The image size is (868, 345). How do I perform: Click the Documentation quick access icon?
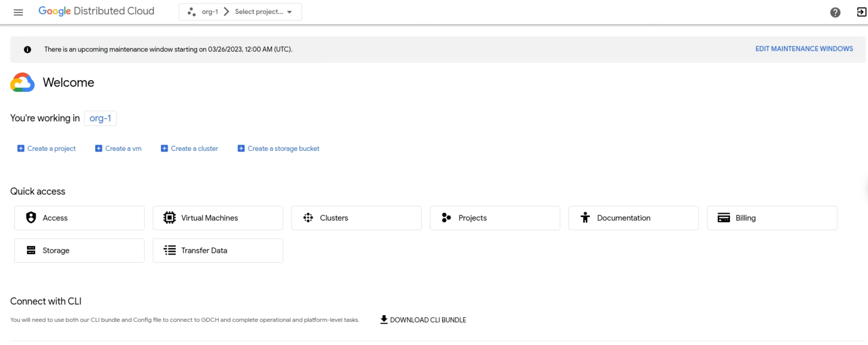[585, 217]
